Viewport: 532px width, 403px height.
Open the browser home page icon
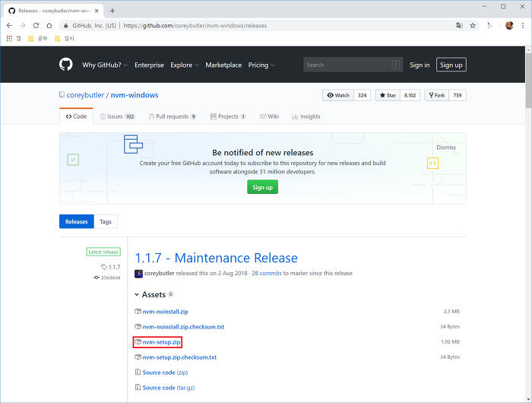49,25
